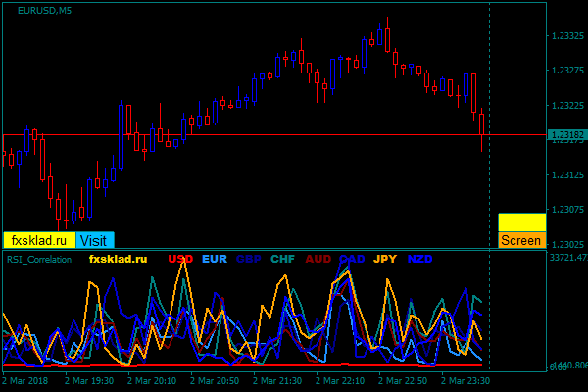Click the 2 Mar 22:10 time label
588x392 pixels.
340,381
